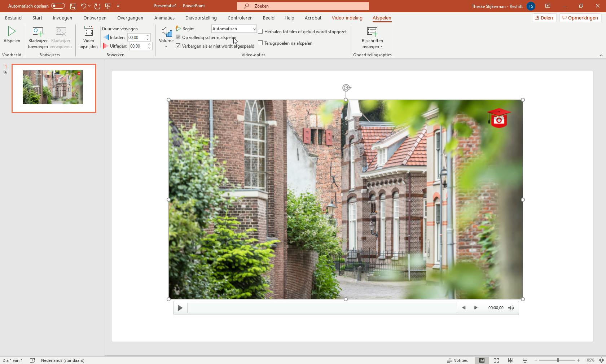
Task: Open the Video-indeling ribbon tab
Action: pyautogui.click(x=347, y=18)
